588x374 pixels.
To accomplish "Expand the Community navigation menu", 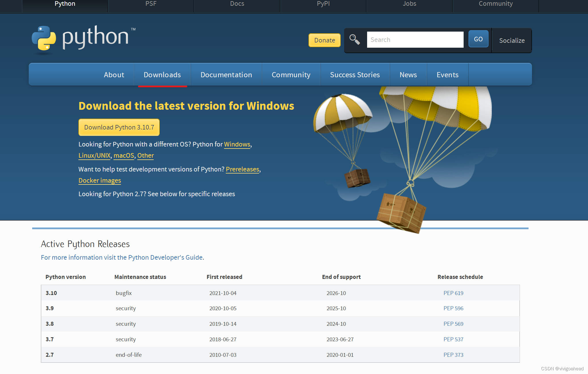I will pyautogui.click(x=291, y=75).
